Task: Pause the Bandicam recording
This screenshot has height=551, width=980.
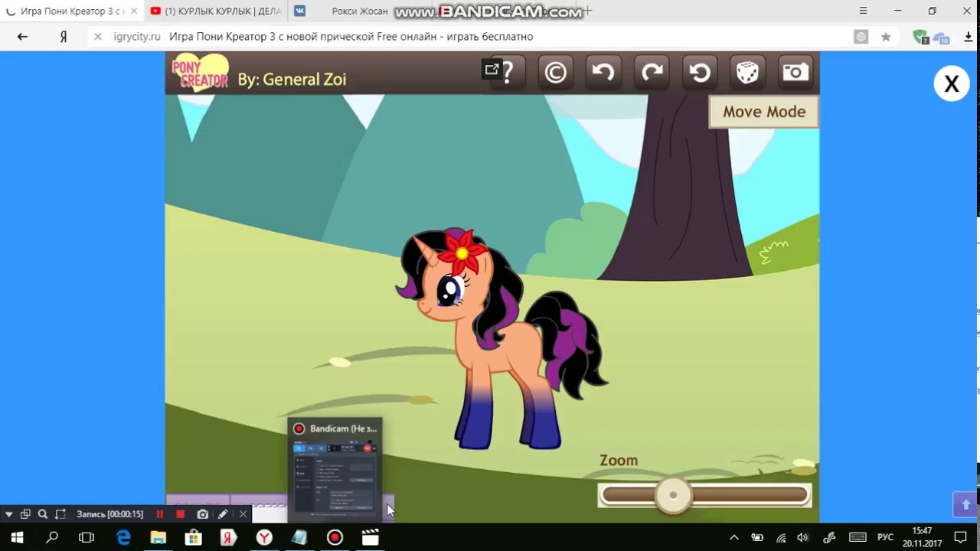Action: 160,514
